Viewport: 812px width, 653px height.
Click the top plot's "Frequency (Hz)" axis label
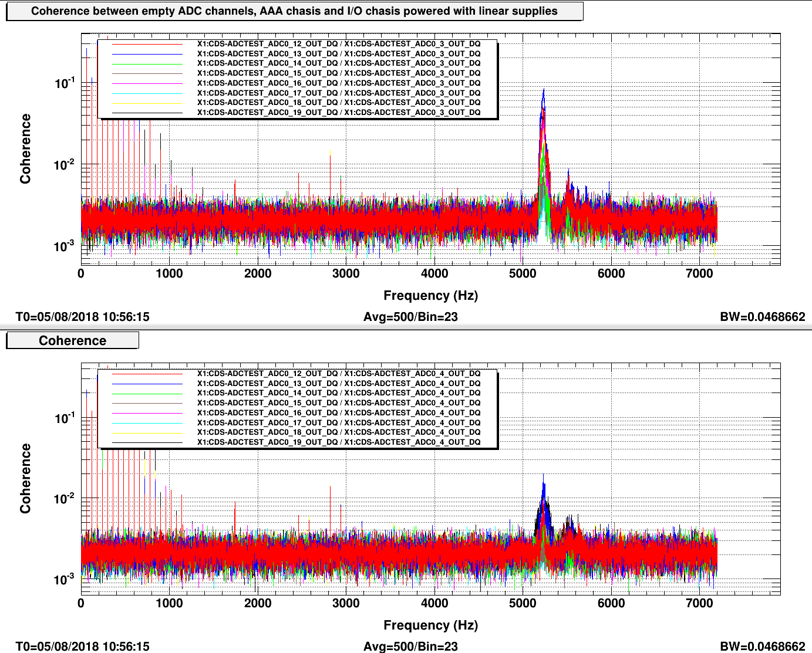click(x=430, y=296)
